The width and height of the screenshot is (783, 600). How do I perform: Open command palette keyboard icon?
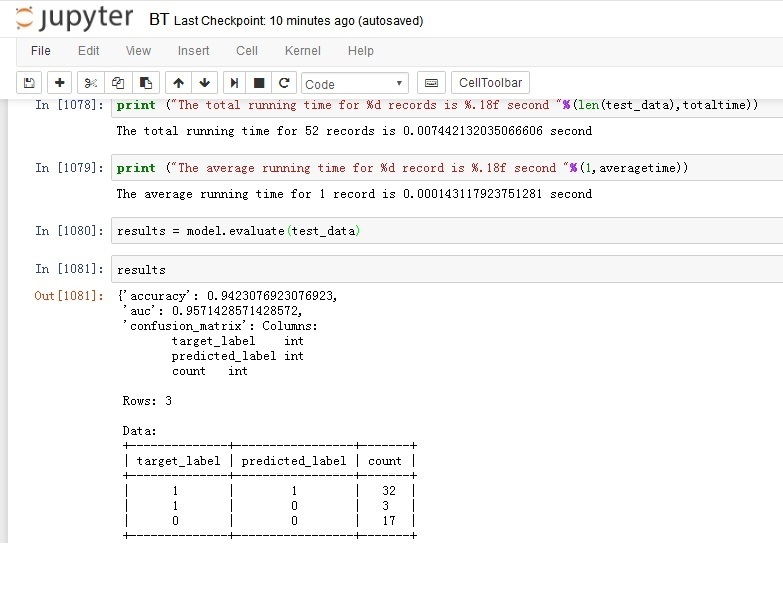pyautogui.click(x=431, y=83)
